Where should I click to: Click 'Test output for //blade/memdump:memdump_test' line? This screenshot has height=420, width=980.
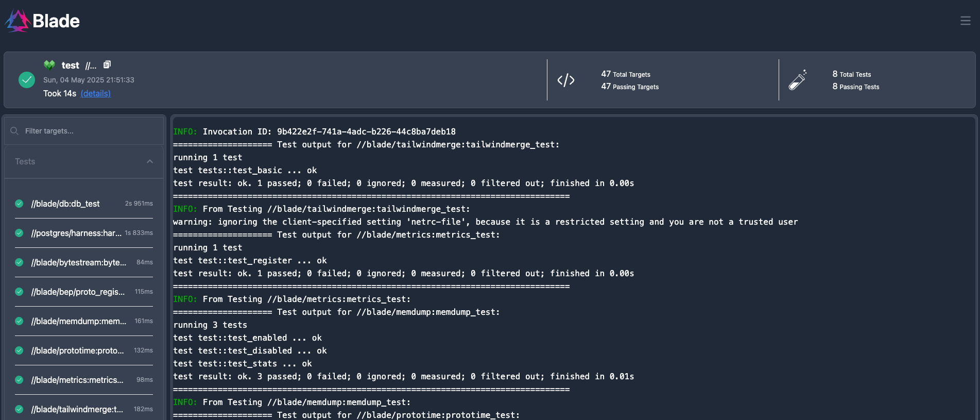pos(337,312)
